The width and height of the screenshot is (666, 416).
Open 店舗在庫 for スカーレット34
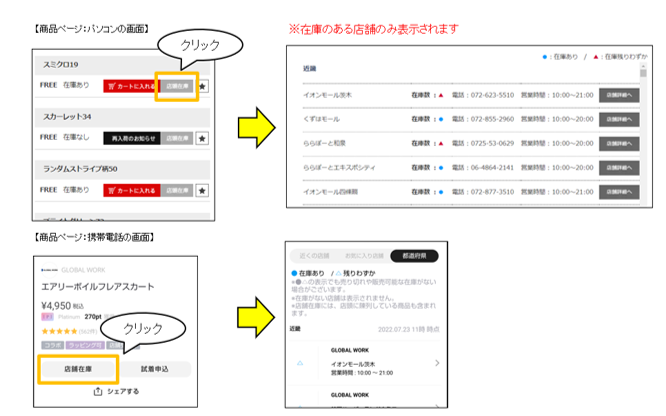click(x=176, y=138)
